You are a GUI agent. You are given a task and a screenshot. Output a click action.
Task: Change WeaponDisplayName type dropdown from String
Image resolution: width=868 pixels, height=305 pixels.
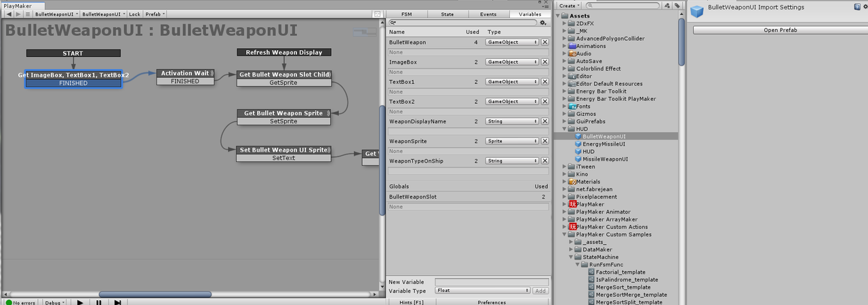[x=512, y=121]
